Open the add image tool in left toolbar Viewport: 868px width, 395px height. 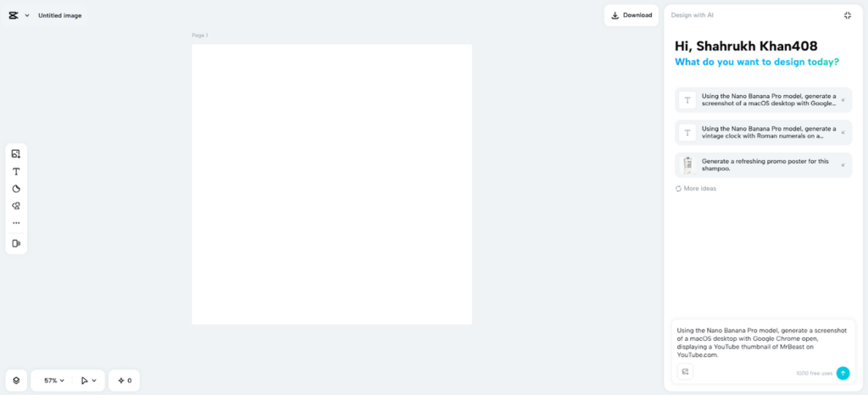pyautogui.click(x=16, y=153)
